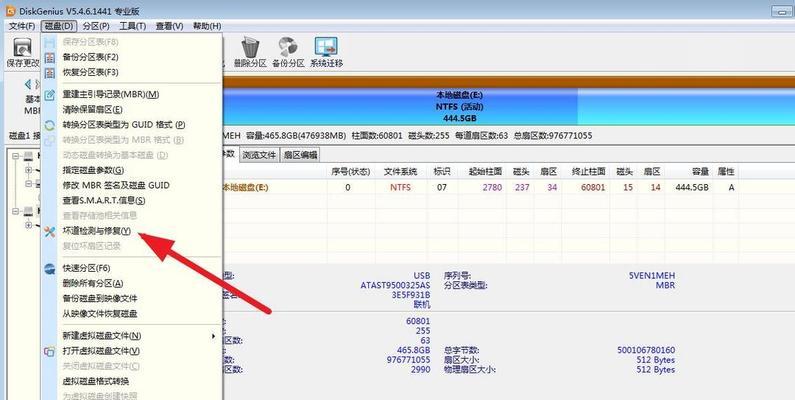
Task: Select the NTFS cell in partition row
Action: coord(401,188)
